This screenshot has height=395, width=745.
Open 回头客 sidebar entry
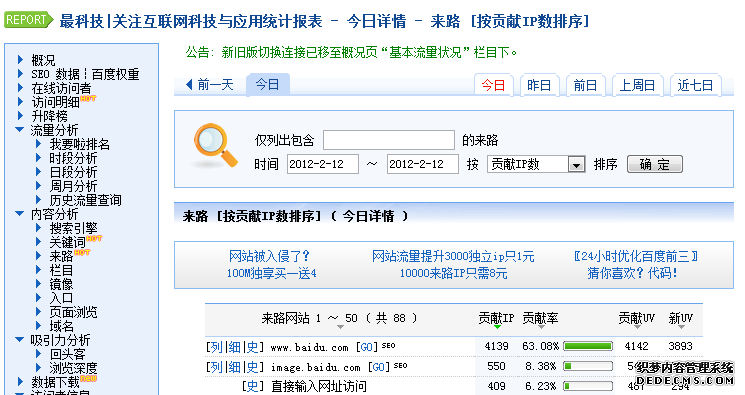(67, 354)
